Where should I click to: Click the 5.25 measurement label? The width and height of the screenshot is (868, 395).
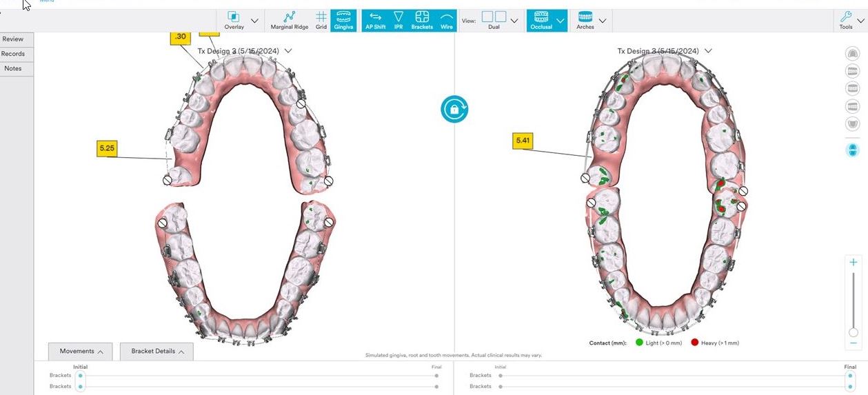coord(107,148)
